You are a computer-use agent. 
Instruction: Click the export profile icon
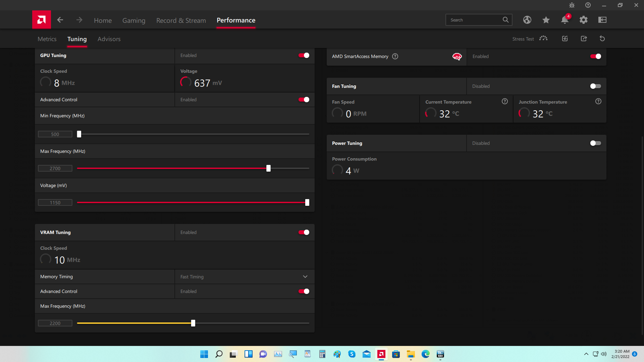584,39
